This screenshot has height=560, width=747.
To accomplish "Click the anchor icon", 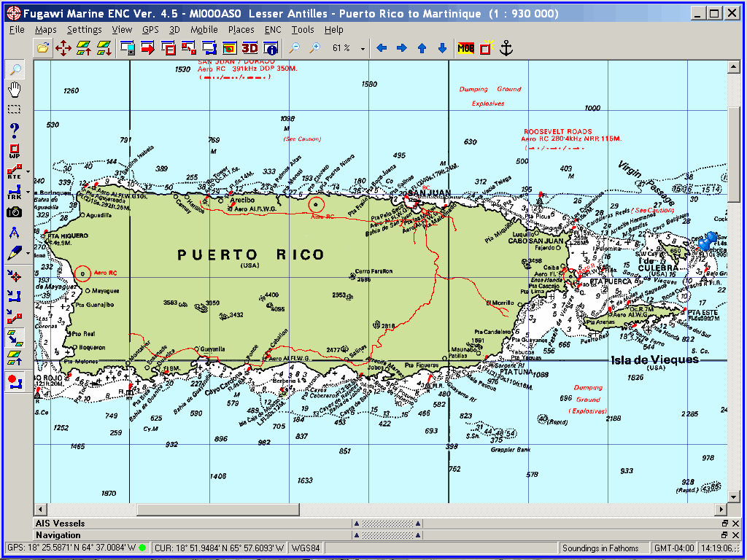I will (506, 47).
